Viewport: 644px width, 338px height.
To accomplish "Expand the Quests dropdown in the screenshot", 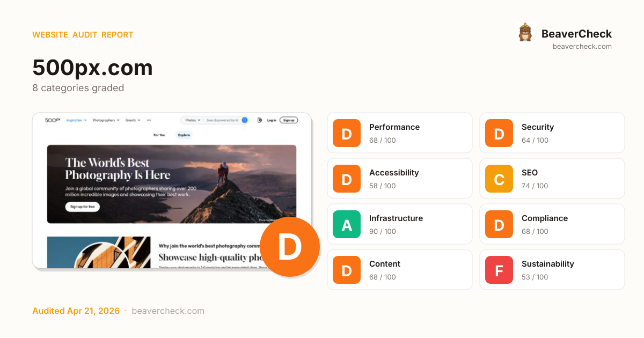I will pyautogui.click(x=133, y=120).
